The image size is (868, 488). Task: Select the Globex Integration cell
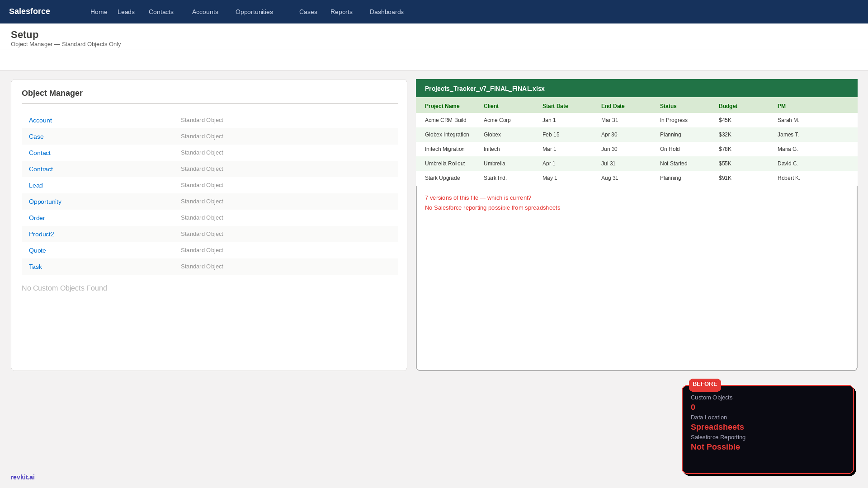(x=447, y=135)
